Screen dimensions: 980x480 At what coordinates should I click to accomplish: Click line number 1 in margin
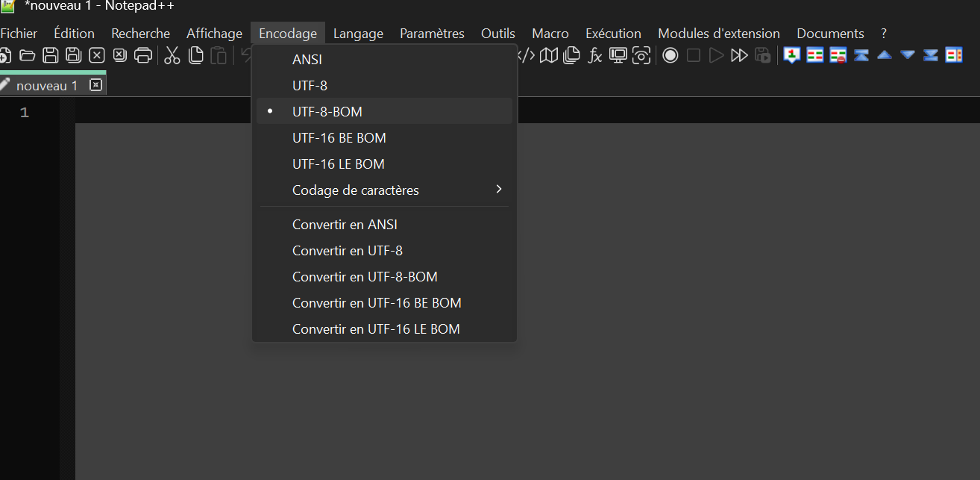[x=25, y=113]
